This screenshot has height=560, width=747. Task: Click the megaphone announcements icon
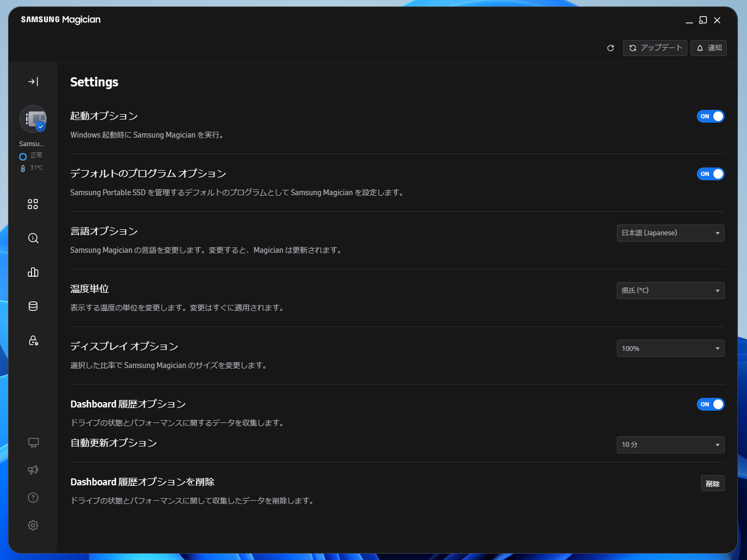pos(33,470)
